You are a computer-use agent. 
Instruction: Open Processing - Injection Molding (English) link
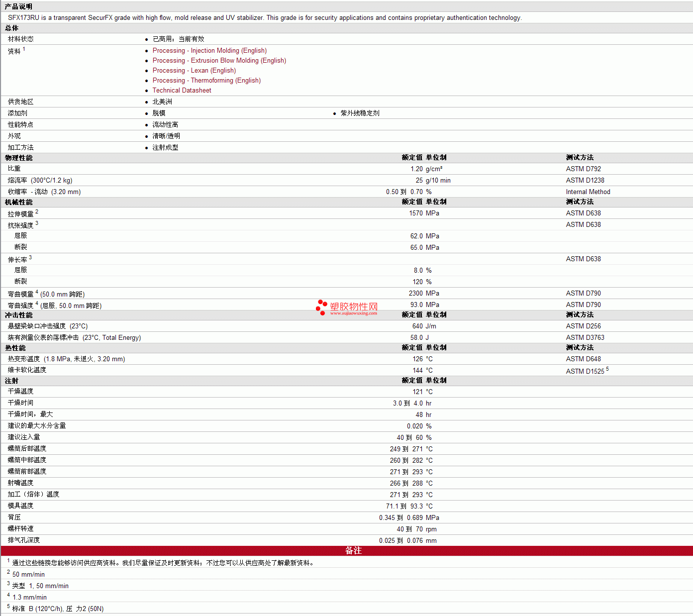[x=209, y=51]
